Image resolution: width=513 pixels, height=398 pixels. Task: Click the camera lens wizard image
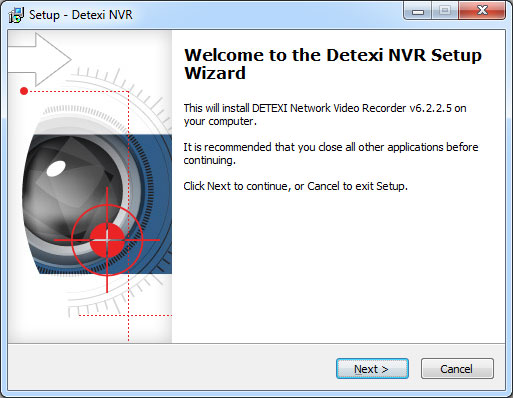[x=90, y=186]
